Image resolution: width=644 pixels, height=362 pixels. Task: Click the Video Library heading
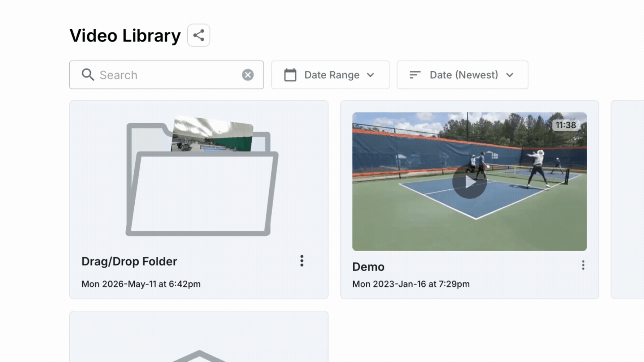coord(125,35)
